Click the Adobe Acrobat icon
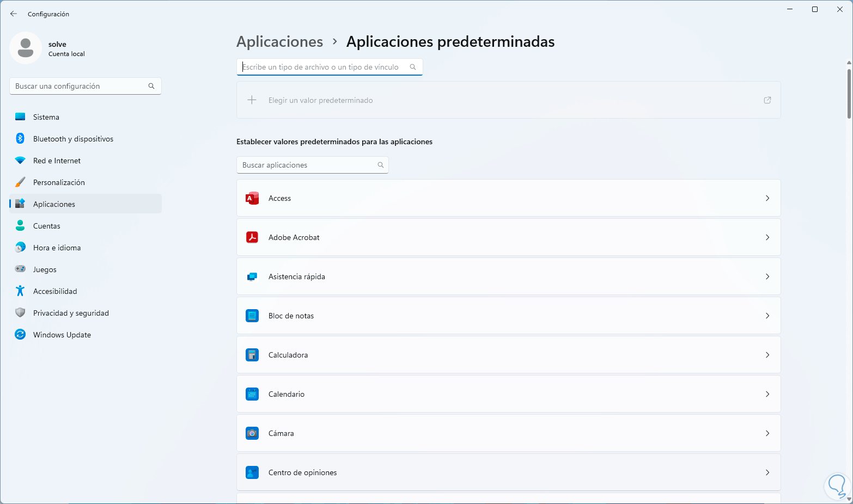The width and height of the screenshot is (853, 504). (x=252, y=237)
